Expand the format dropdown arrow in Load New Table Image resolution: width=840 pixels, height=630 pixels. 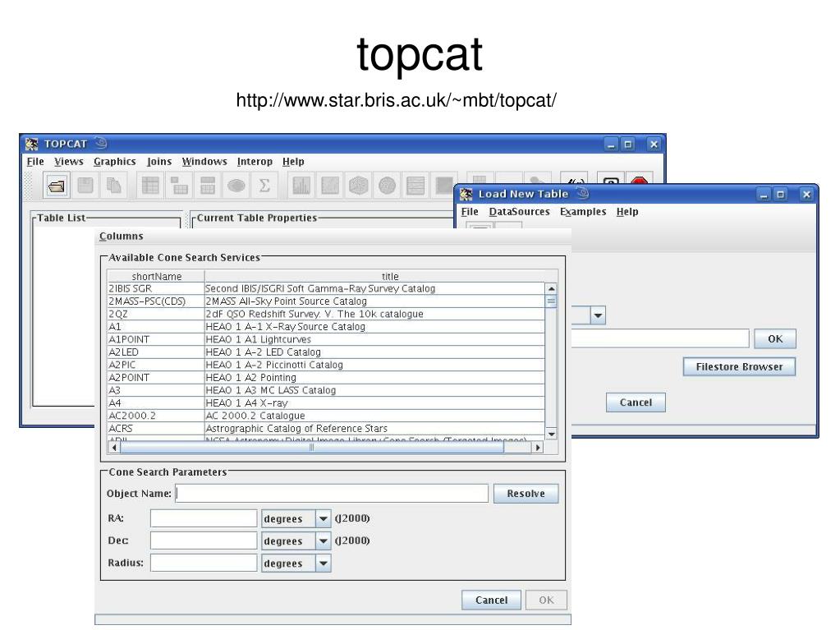tap(598, 315)
